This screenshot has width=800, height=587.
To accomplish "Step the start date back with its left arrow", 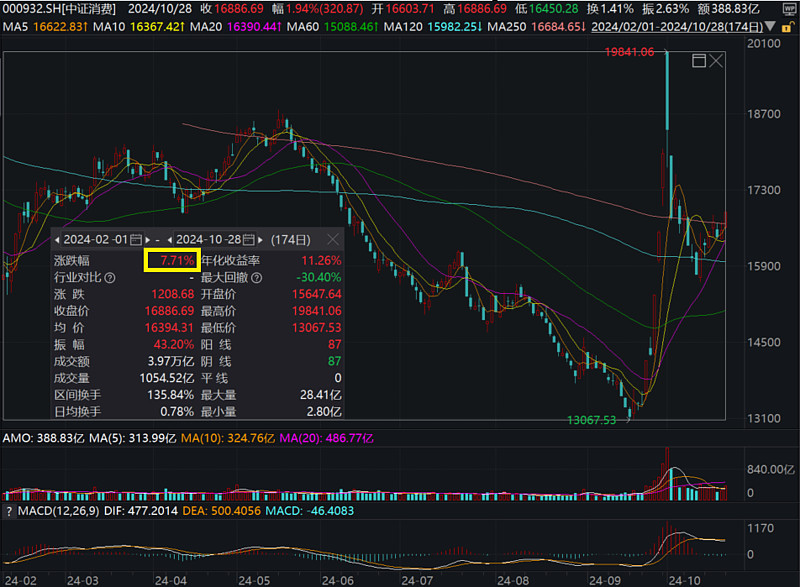I will coord(58,240).
